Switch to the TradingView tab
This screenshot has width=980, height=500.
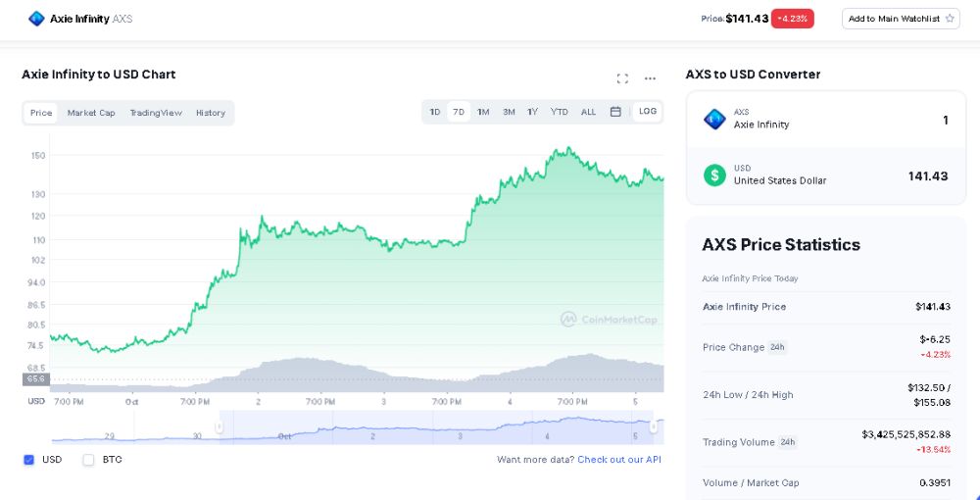pos(156,113)
